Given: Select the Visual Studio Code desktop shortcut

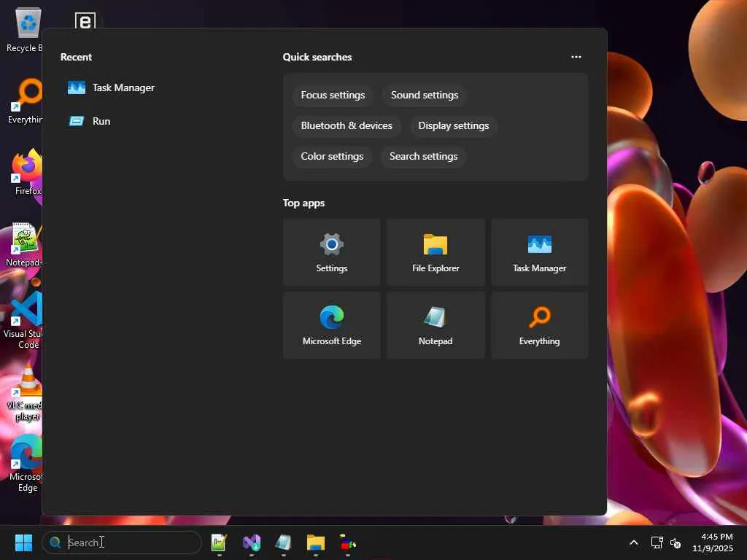Looking at the screenshot, I should (x=23, y=320).
